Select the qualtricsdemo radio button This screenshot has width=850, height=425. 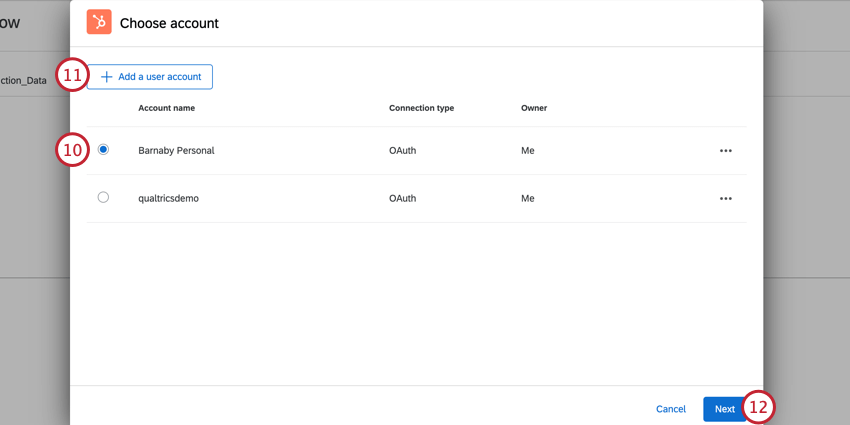(103, 198)
